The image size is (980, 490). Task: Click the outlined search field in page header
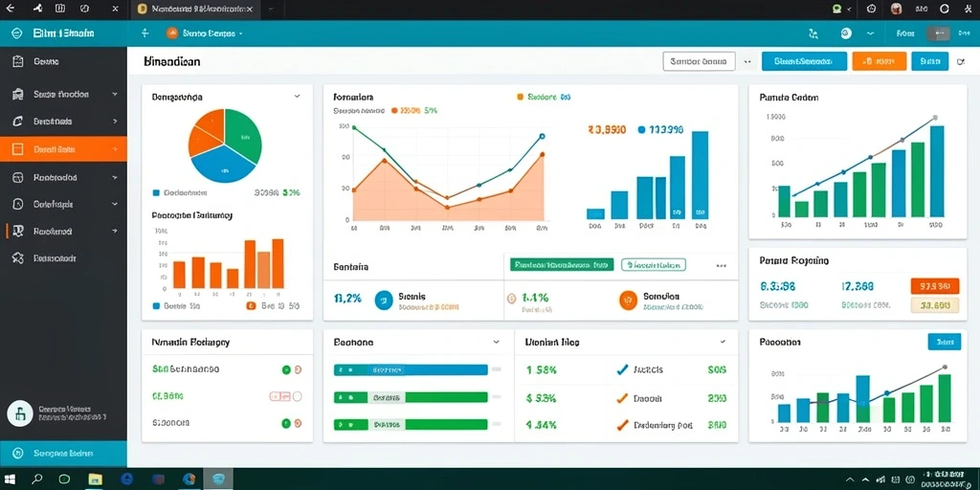[x=698, y=61]
